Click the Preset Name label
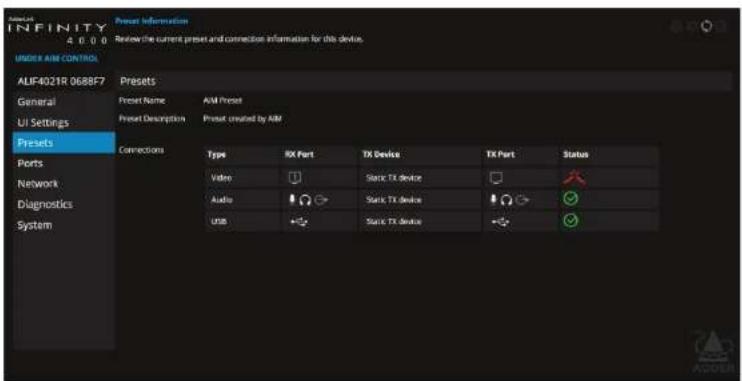This screenshot has width=742, height=381. coord(141,101)
